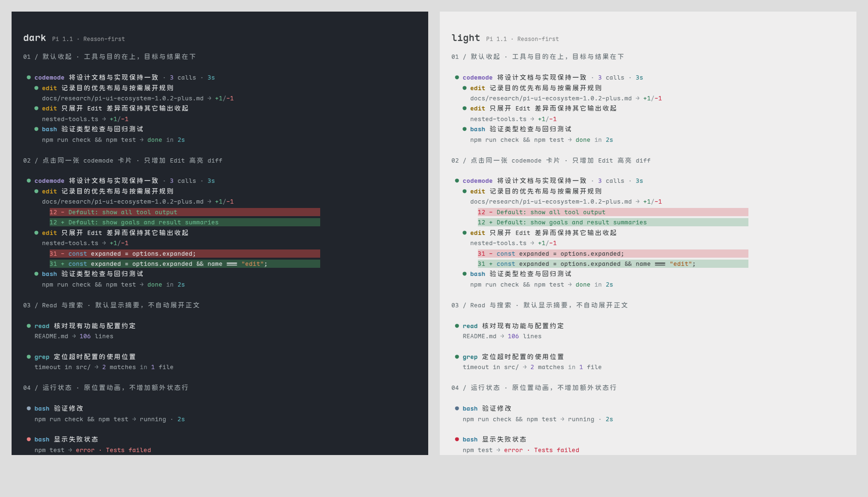
Task: Click green status dot beside read in dark panel
Action: (29, 326)
